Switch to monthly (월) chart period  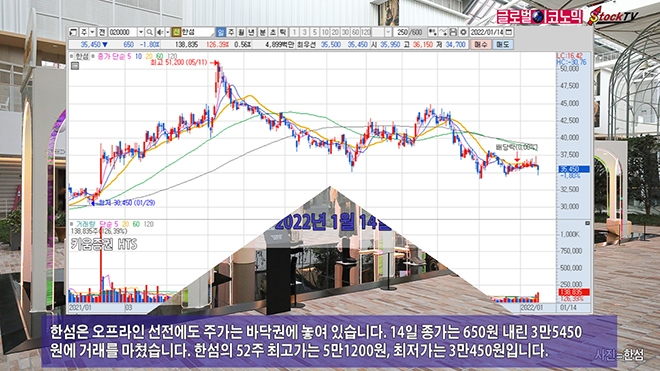pos(241,32)
